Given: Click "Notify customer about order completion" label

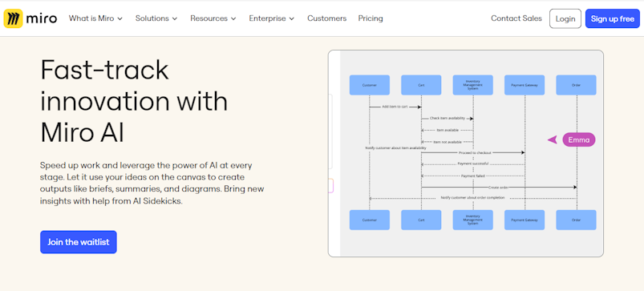Looking at the screenshot, I should coord(472,198).
